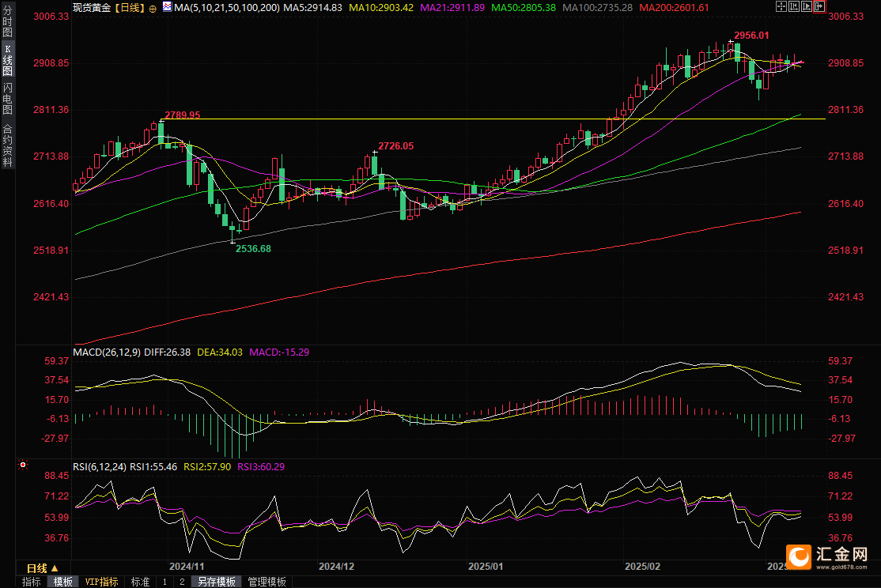The height and width of the screenshot is (588, 881).
Task: Click the MACD:-15.29 value
Action: click(279, 352)
